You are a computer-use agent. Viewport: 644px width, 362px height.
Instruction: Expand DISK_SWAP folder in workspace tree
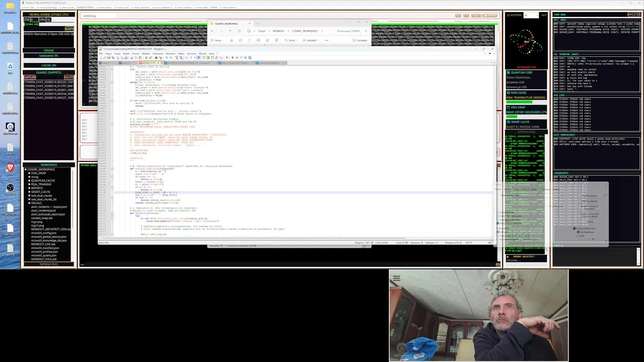click(x=29, y=173)
